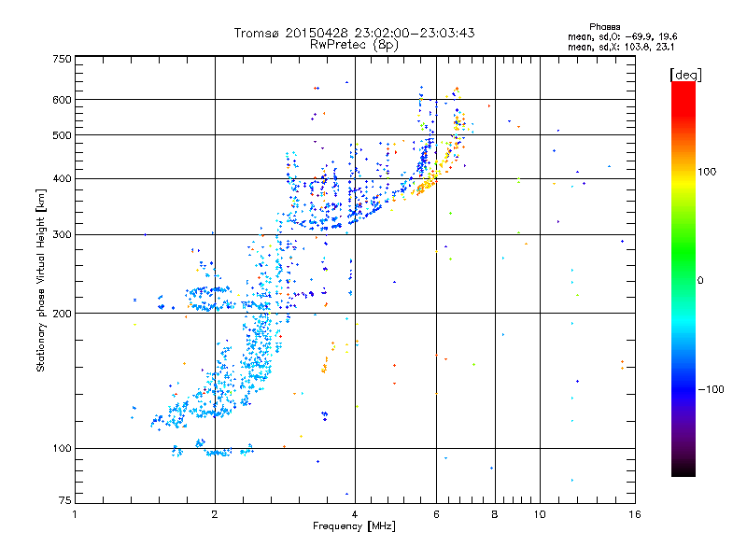Click the colorbar tick label '0'
747x560 pixels.
699,280
